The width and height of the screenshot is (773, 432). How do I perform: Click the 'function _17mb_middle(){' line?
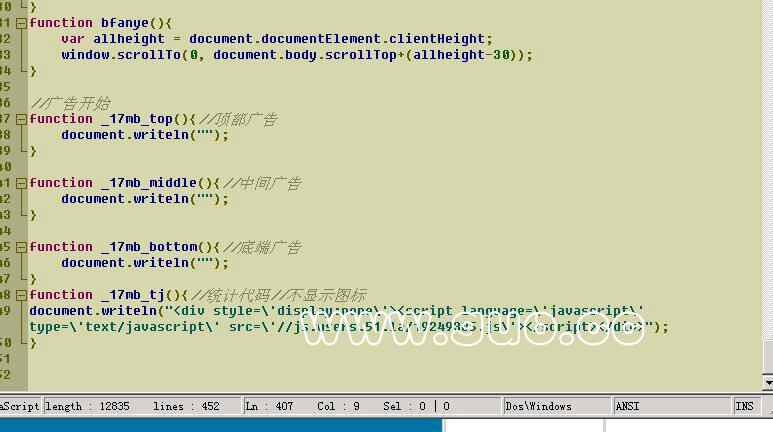(x=124, y=183)
